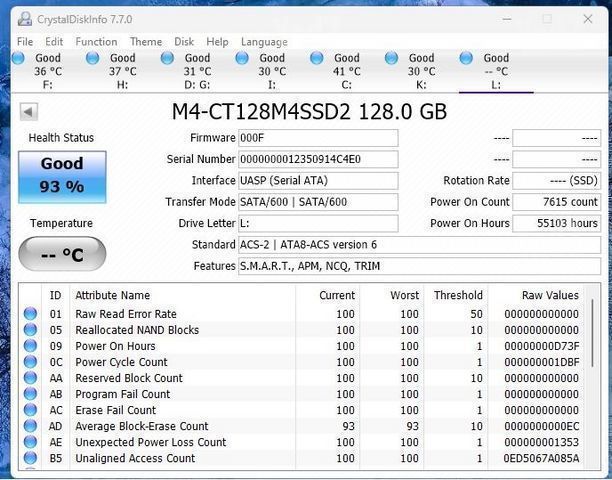Click status orb for Reserved Block Count
Screen dimensions: 612x480
(30, 377)
